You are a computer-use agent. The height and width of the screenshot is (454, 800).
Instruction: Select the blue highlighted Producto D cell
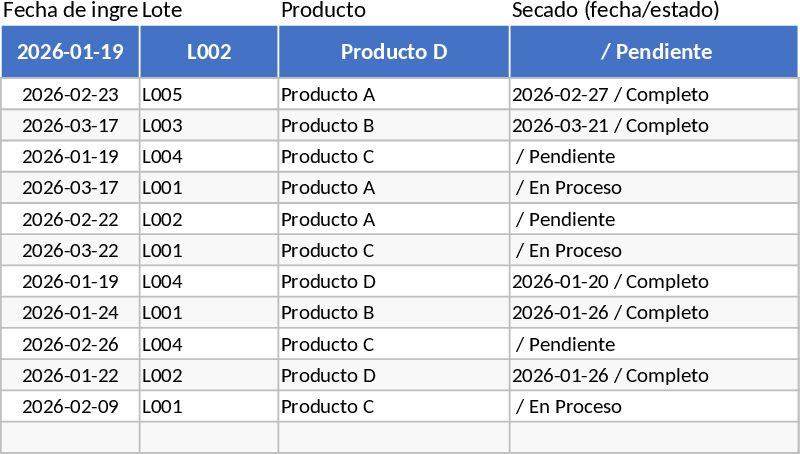(394, 52)
